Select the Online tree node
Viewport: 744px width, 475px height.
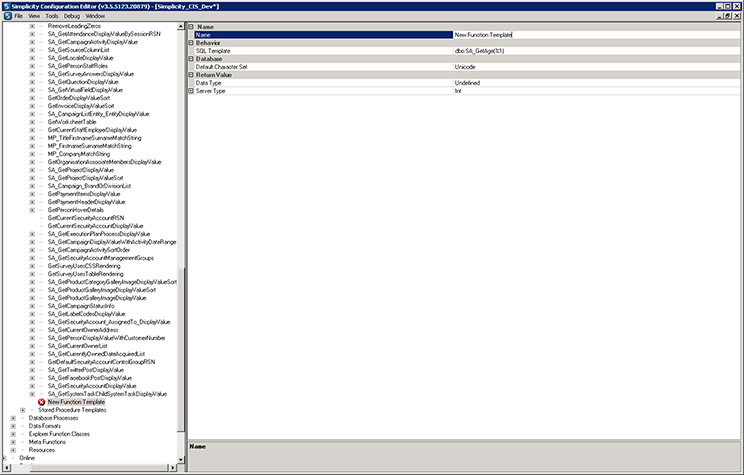tap(27, 458)
